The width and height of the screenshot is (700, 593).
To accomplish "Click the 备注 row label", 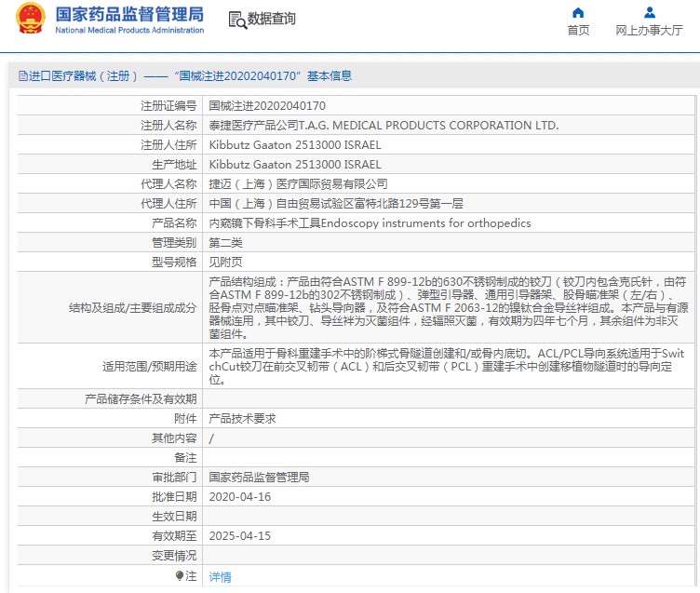I will pyautogui.click(x=185, y=458).
